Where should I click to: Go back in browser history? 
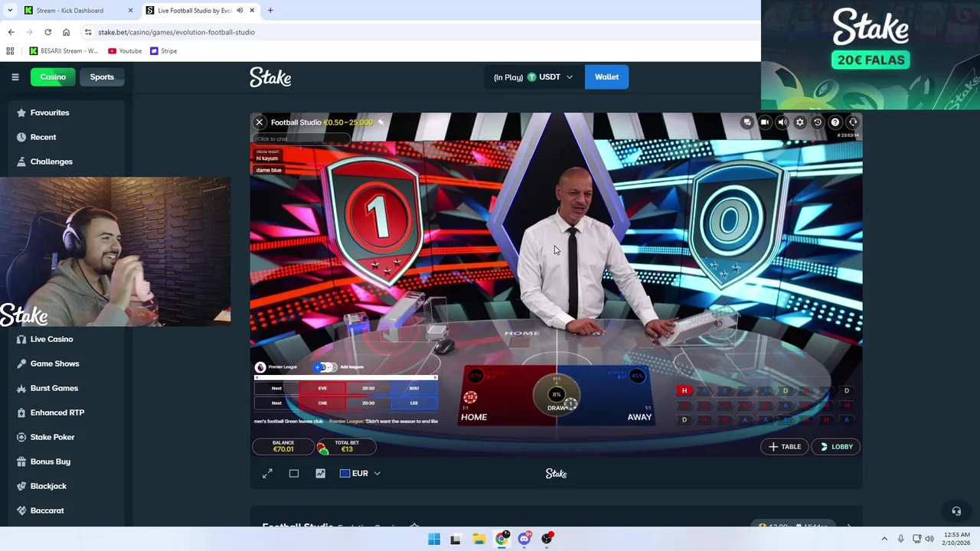[x=11, y=32]
